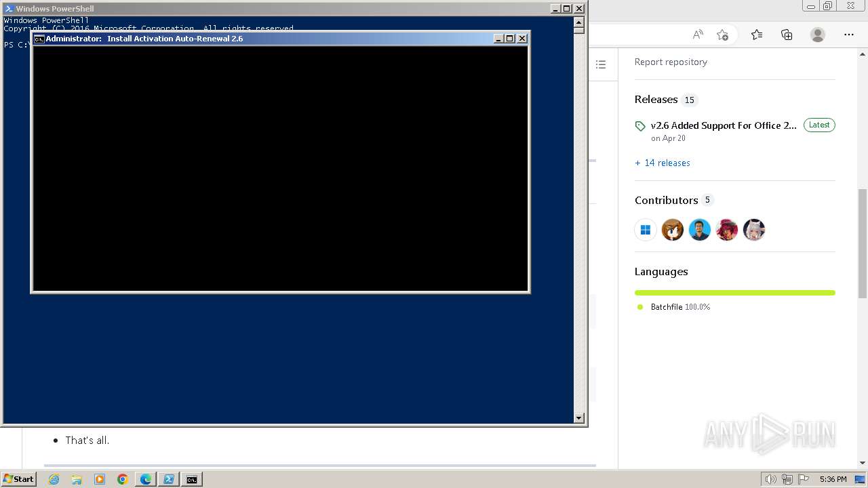Open Edge Settings and more menu
Image resolution: width=868 pixels, height=488 pixels.
[849, 35]
